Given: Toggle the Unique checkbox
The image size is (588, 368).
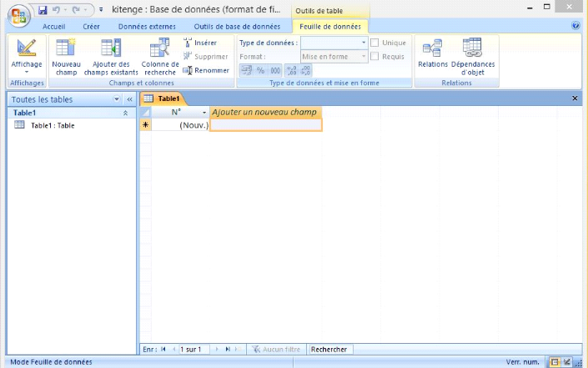Looking at the screenshot, I should pos(375,43).
